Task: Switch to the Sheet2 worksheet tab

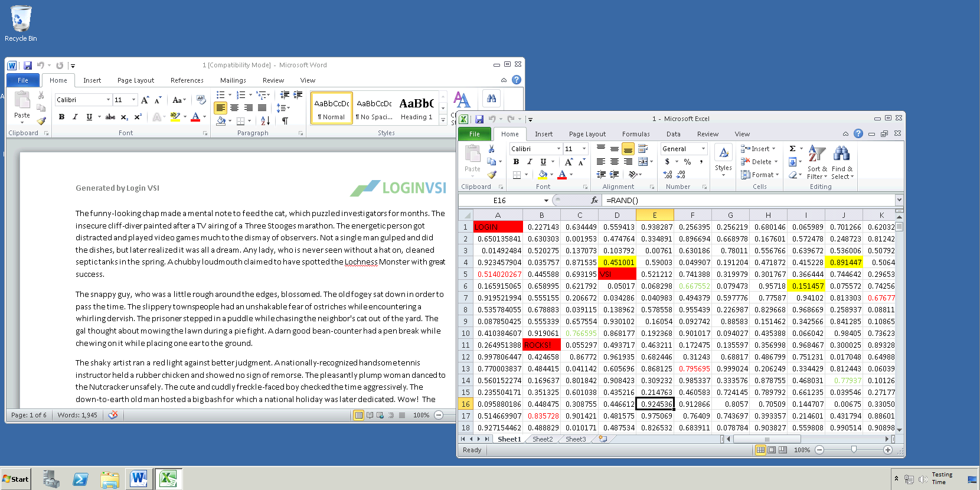Action: point(542,439)
